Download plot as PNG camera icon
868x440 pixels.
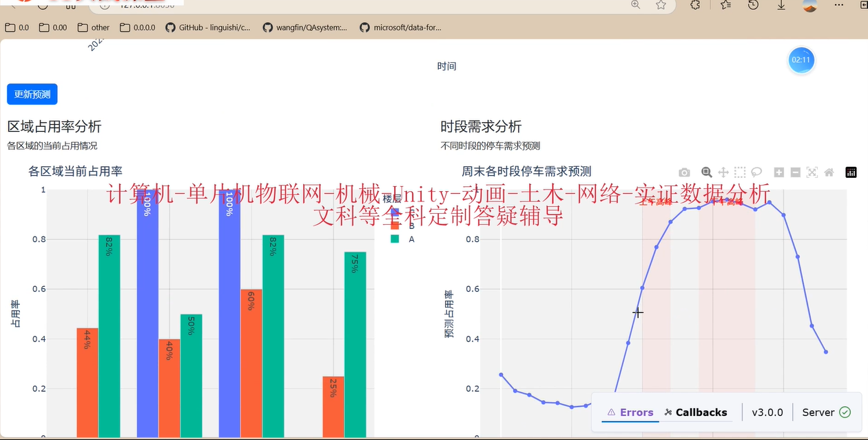coord(684,172)
